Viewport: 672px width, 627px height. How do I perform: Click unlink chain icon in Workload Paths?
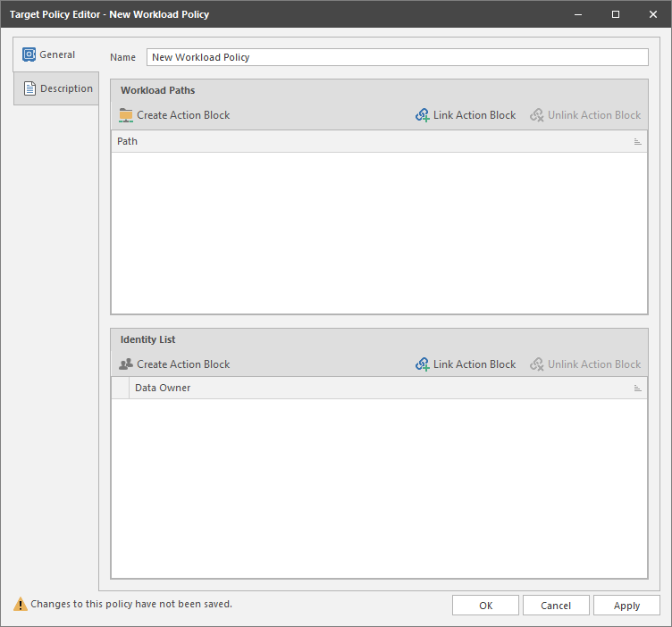coord(536,115)
